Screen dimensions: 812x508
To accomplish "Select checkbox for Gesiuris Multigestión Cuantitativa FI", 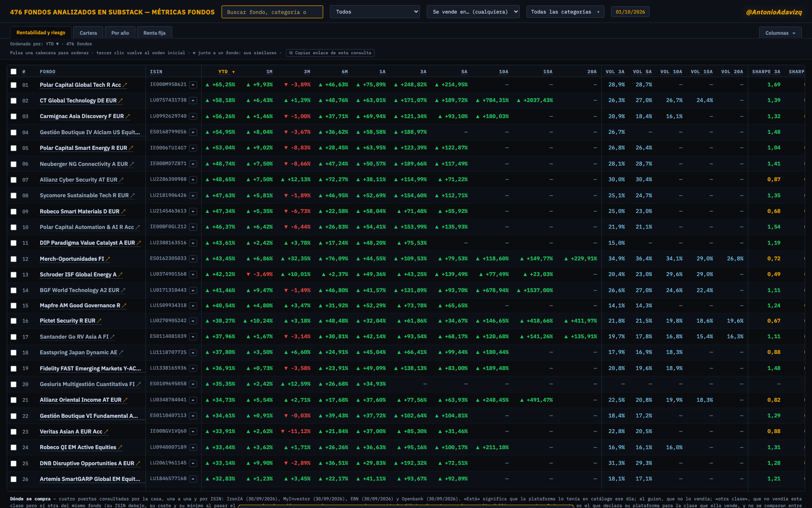I will (14, 384).
